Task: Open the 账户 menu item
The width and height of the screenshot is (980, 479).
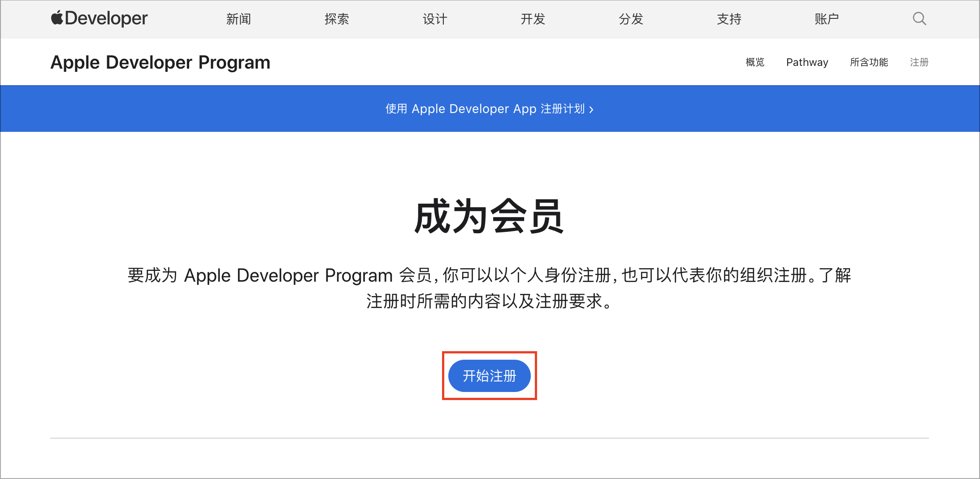Action: tap(827, 19)
